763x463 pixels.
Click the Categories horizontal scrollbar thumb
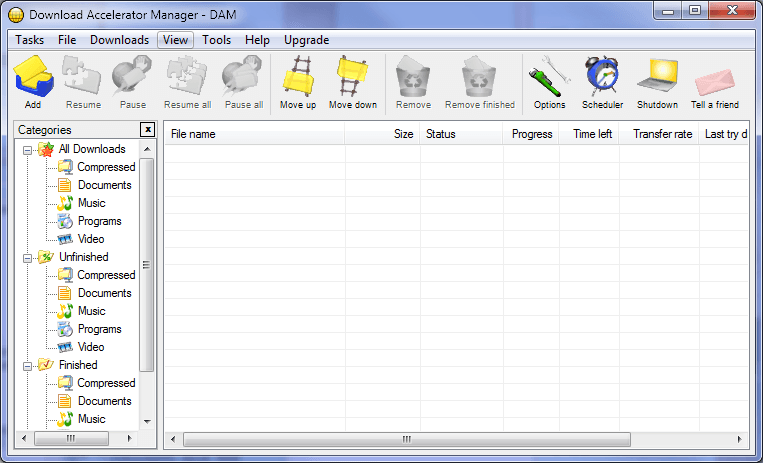click(72, 439)
